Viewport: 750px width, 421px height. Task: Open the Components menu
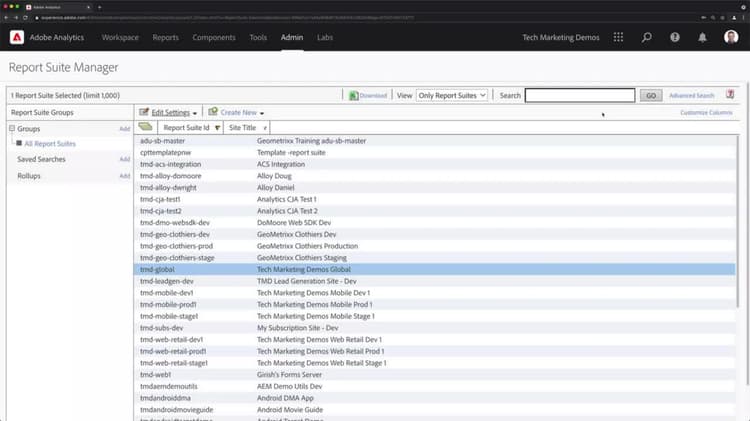(x=214, y=37)
